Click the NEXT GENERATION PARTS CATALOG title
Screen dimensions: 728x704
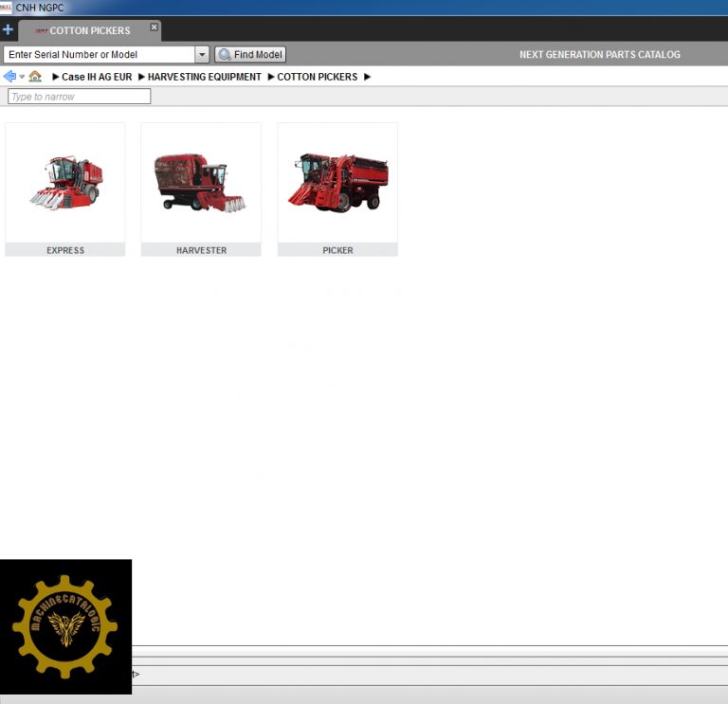pos(599,54)
